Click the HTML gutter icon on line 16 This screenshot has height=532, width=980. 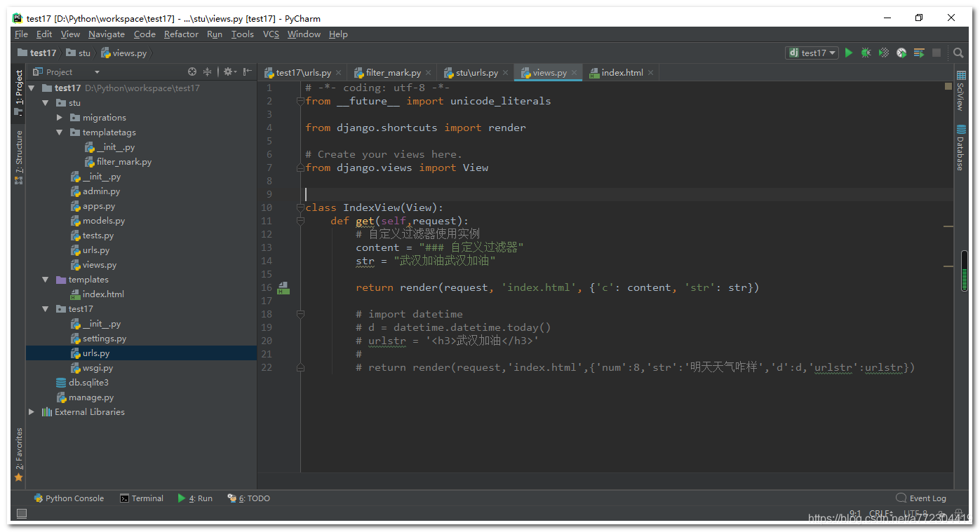click(x=283, y=287)
